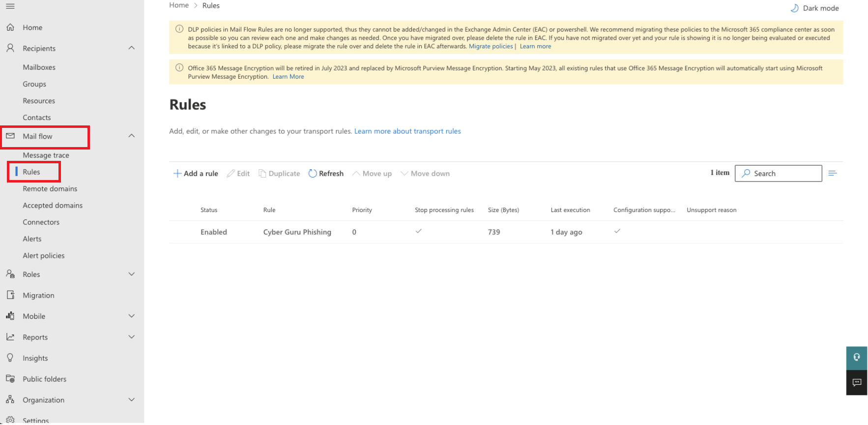The image size is (868, 425).
Task: Click the Recipients person icon
Action: (10, 48)
